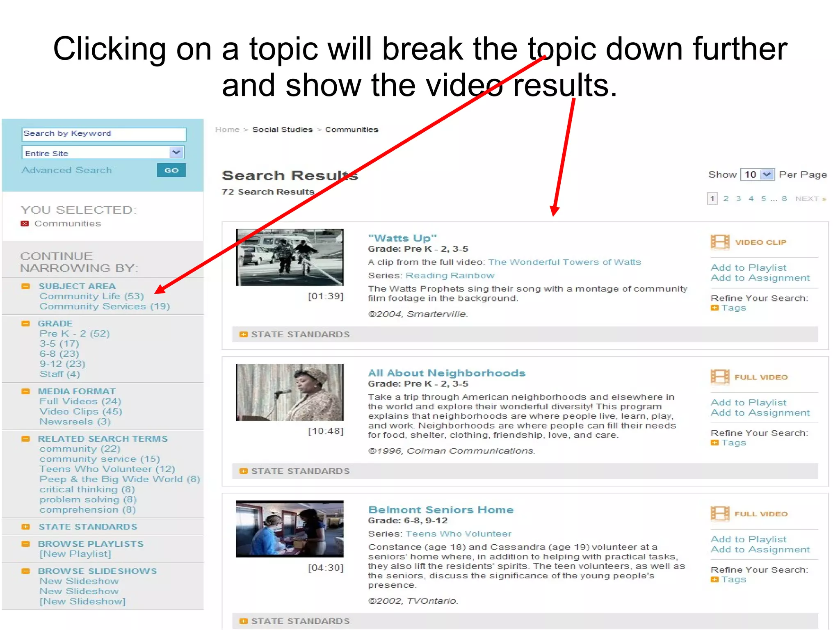This screenshot has width=840, height=630.
Task: Open The Wonderful Towers of Watts link
Action: 564,262
